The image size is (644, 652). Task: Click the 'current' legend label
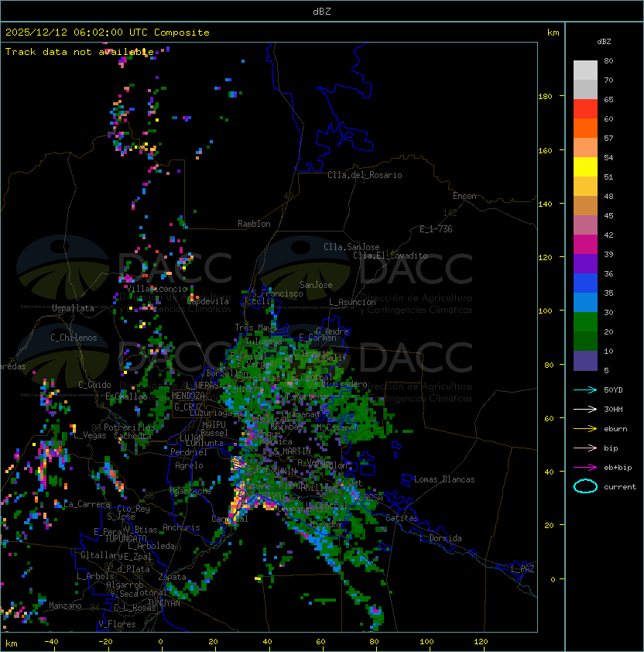[x=620, y=487]
